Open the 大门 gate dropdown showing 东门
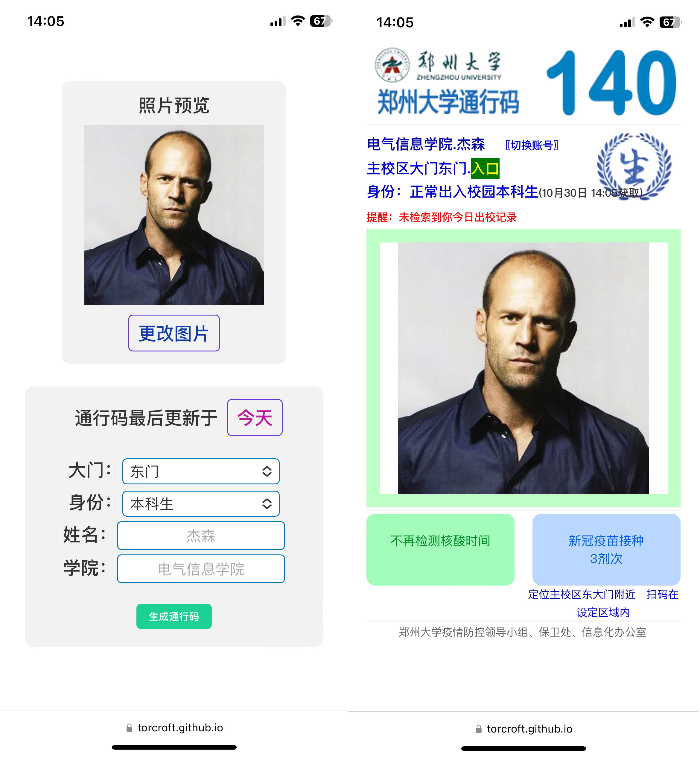 201,472
